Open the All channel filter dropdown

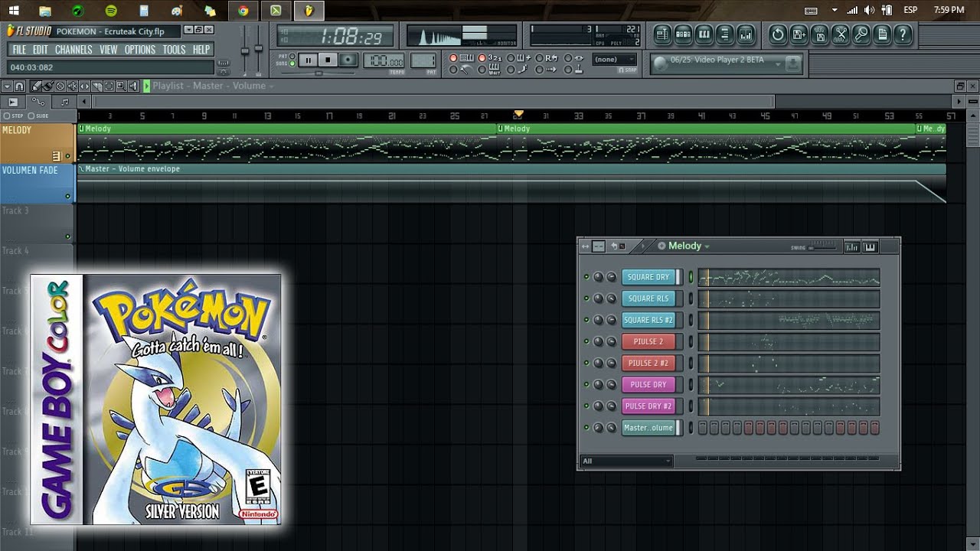626,461
